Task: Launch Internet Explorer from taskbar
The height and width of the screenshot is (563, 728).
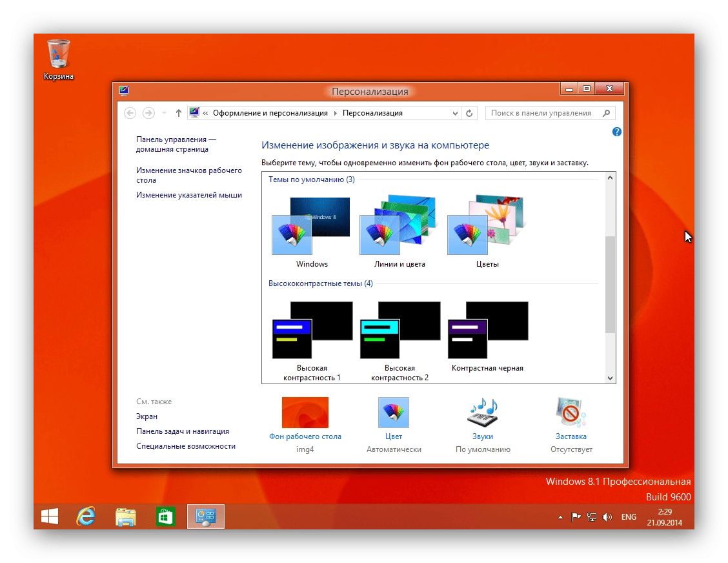Action: click(86, 517)
